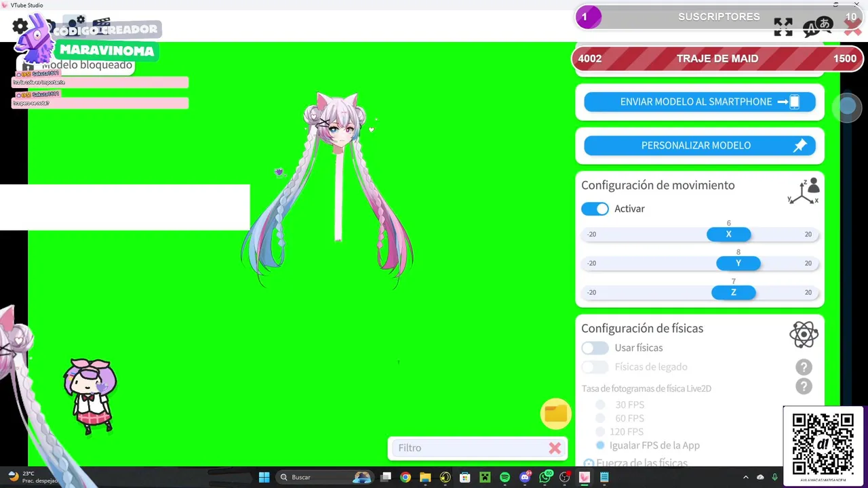Click the Suscriptores goal bar
868x488 pixels.
click(x=717, y=17)
